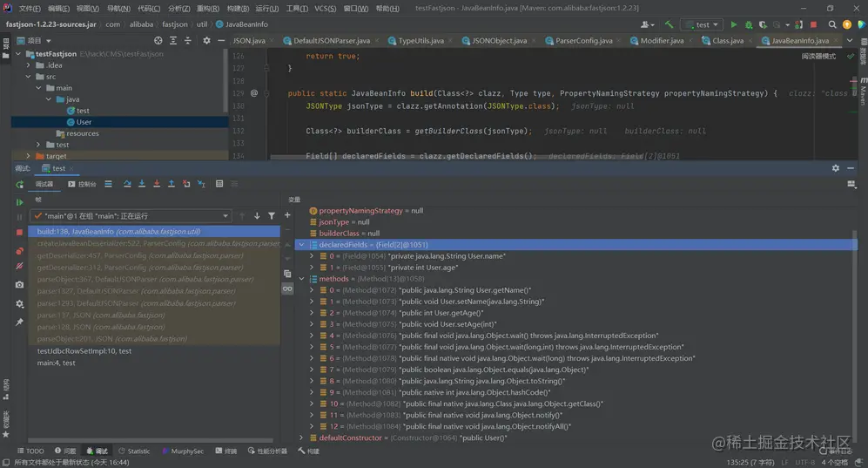Screen dimensions: 868x468
Task: Click the show threads list icon
Action: click(x=108, y=184)
